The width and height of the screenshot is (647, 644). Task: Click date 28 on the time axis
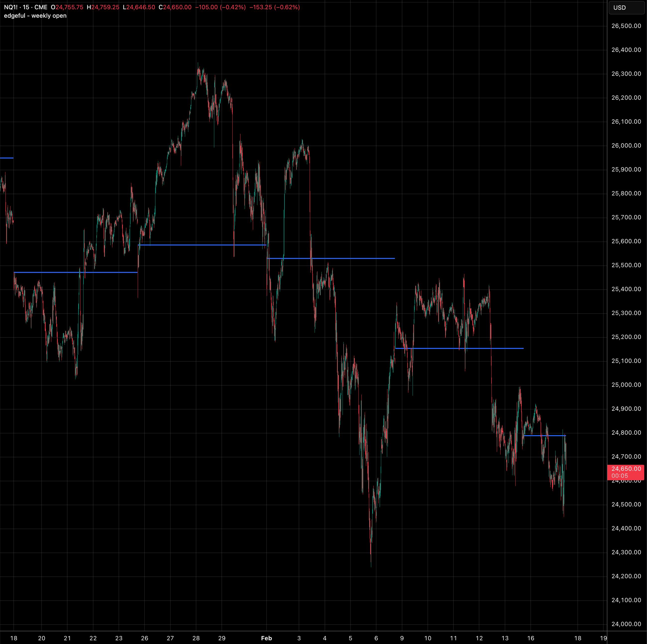tap(196, 638)
